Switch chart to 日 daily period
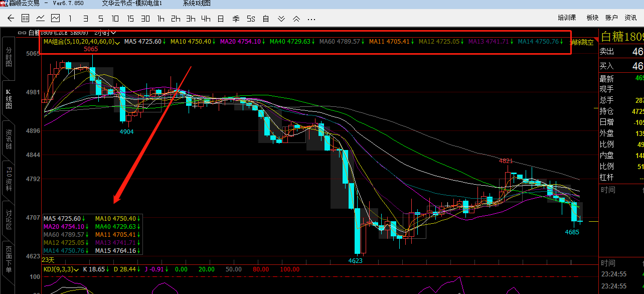Image resolution: width=644 pixels, height=294 pixels. tap(220, 19)
